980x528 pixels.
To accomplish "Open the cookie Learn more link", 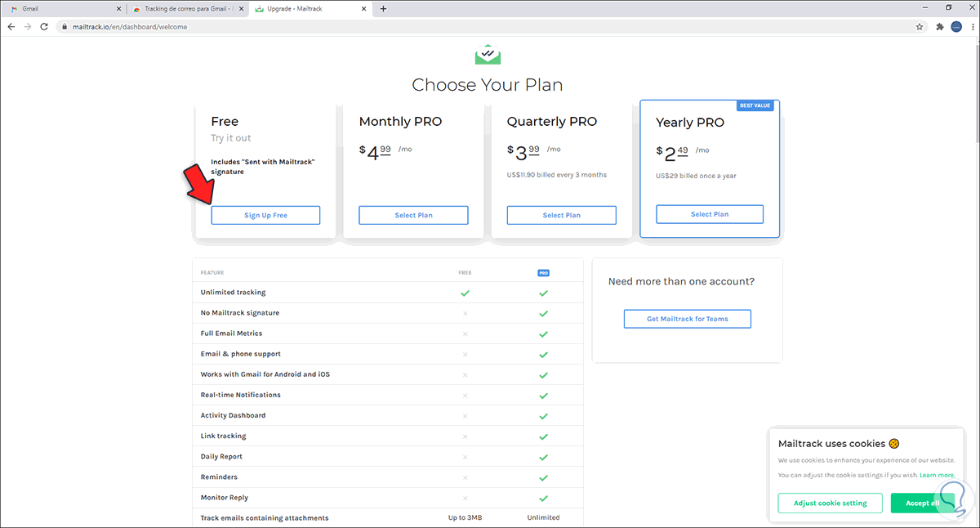I will pyautogui.click(x=937, y=475).
